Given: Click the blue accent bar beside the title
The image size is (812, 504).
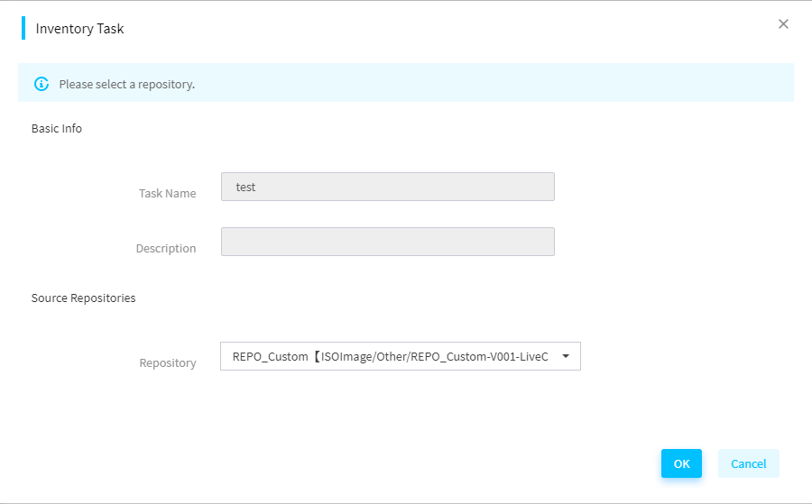Looking at the screenshot, I should (x=23, y=28).
